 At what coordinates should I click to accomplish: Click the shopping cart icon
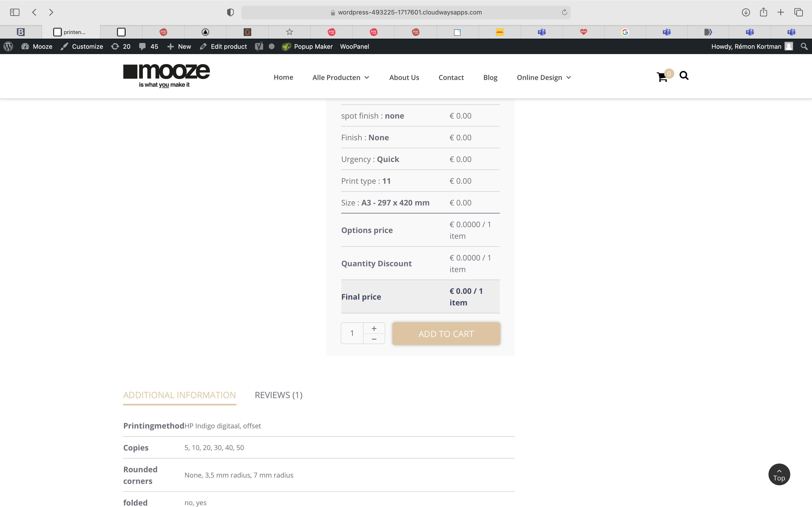click(x=662, y=77)
